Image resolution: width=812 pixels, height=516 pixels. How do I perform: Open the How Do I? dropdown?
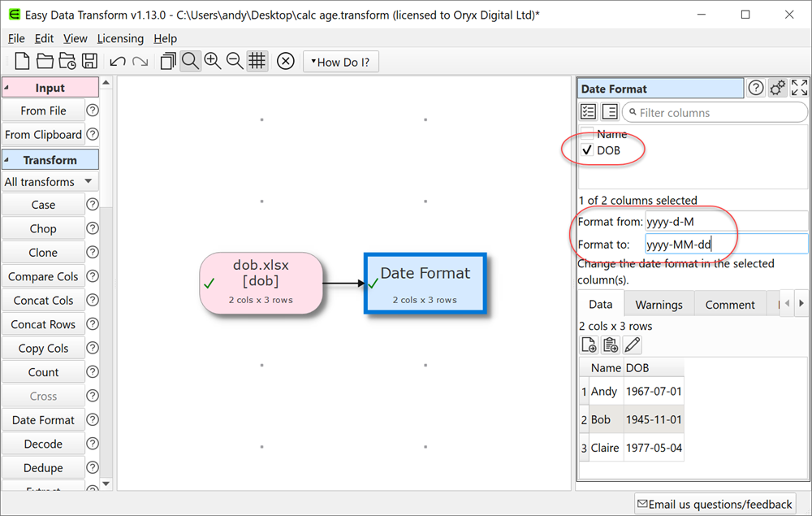click(340, 61)
